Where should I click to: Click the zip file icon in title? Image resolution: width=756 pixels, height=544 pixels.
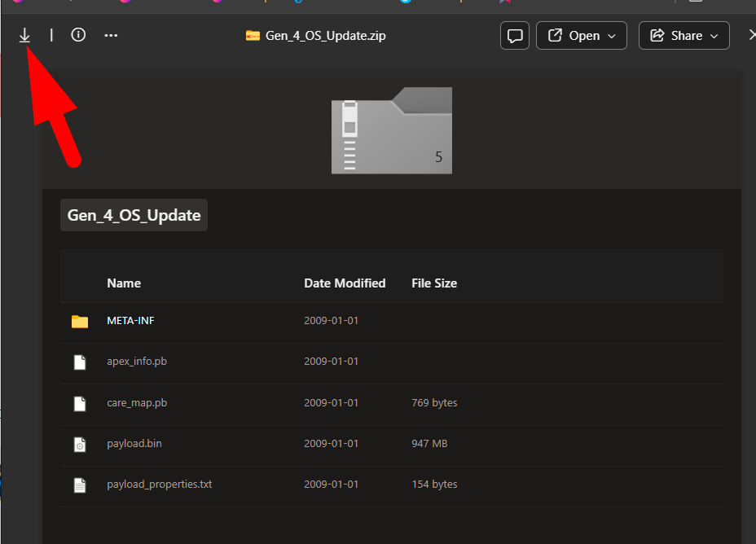253,36
